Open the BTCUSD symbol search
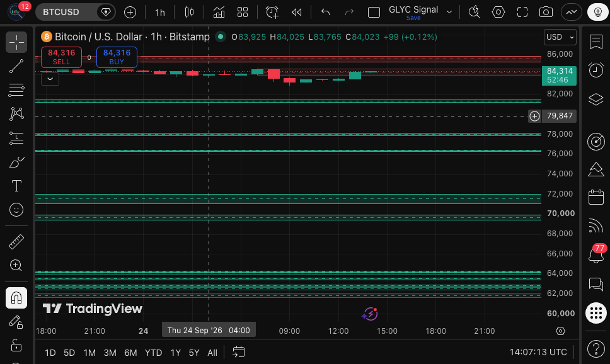610x364 pixels. (61, 12)
